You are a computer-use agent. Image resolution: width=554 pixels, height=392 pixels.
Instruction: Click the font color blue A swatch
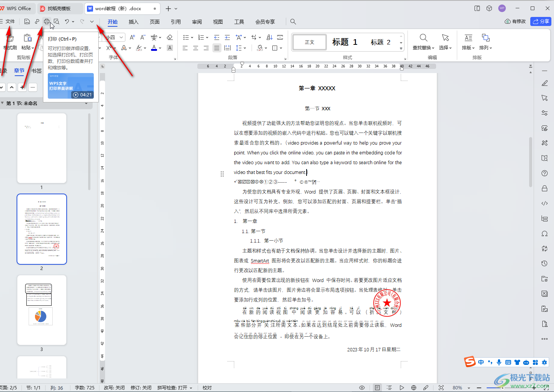click(154, 48)
